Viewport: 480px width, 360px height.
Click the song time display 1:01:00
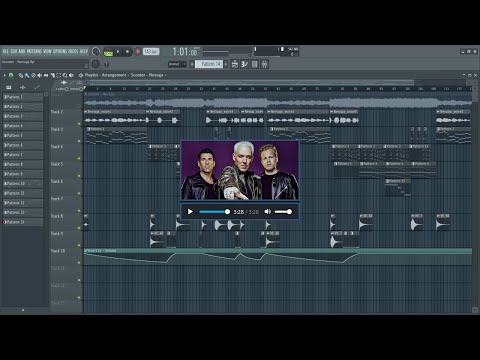(185, 52)
